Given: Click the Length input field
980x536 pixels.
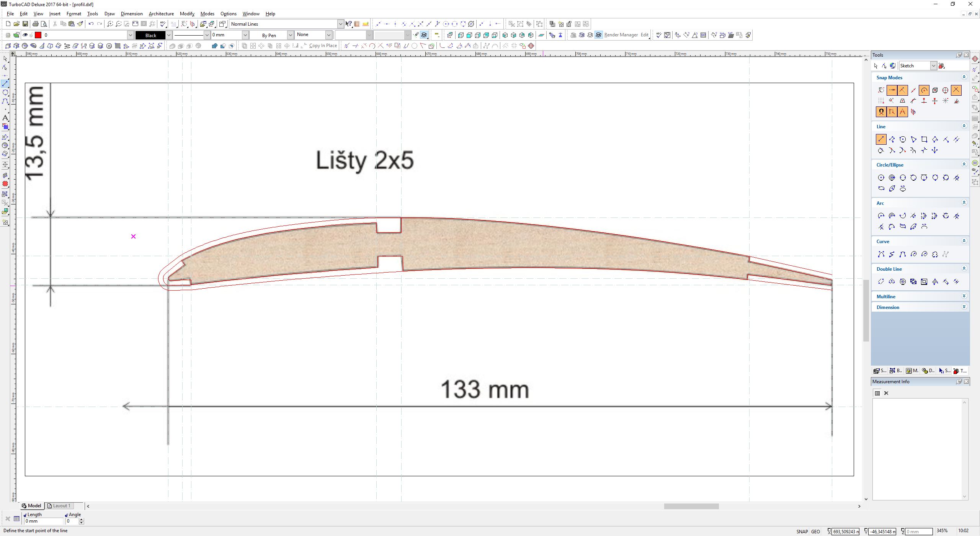Looking at the screenshot, I should (43, 521).
